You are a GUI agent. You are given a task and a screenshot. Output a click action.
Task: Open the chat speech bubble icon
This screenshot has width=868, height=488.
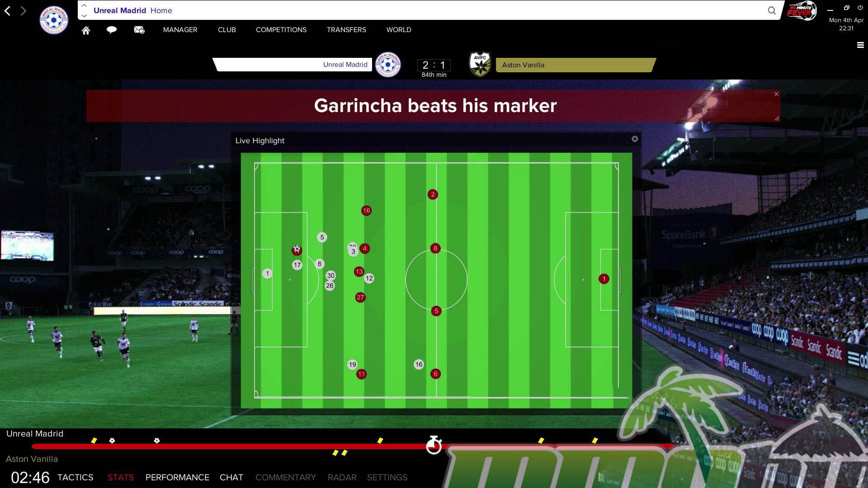click(x=112, y=30)
